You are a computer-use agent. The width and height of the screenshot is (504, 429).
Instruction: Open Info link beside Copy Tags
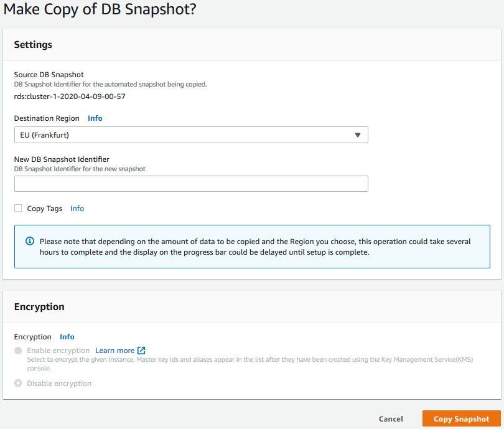coord(77,209)
